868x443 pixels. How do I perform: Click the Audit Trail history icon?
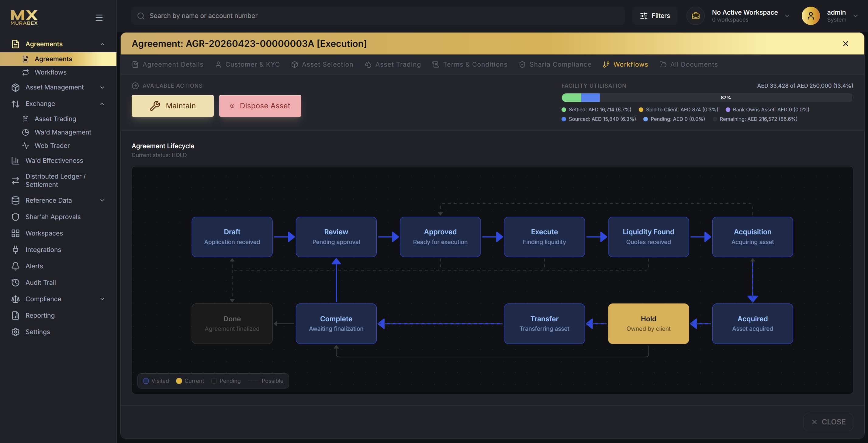tap(16, 283)
